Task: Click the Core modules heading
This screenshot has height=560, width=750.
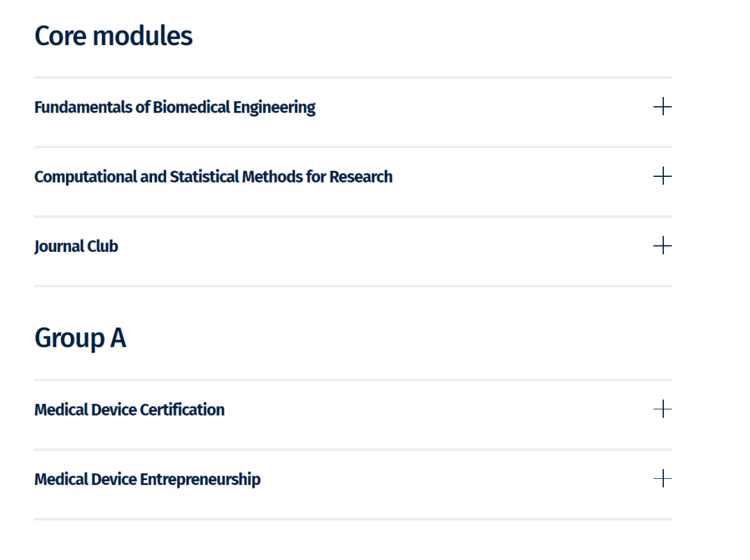Action: (x=113, y=36)
